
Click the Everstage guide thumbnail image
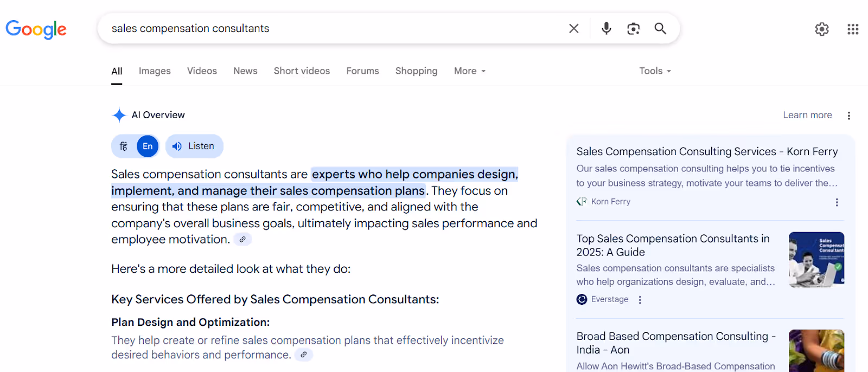[816, 259]
